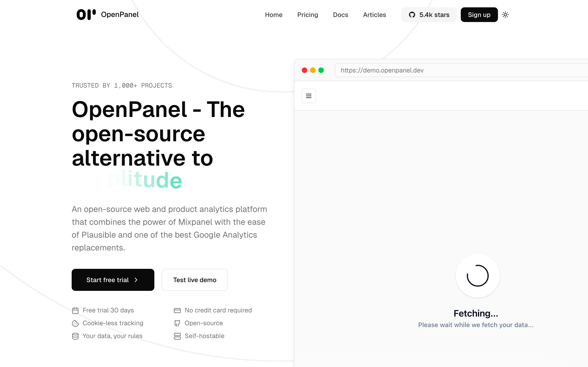Go to the Pricing page

pyautogui.click(x=308, y=15)
